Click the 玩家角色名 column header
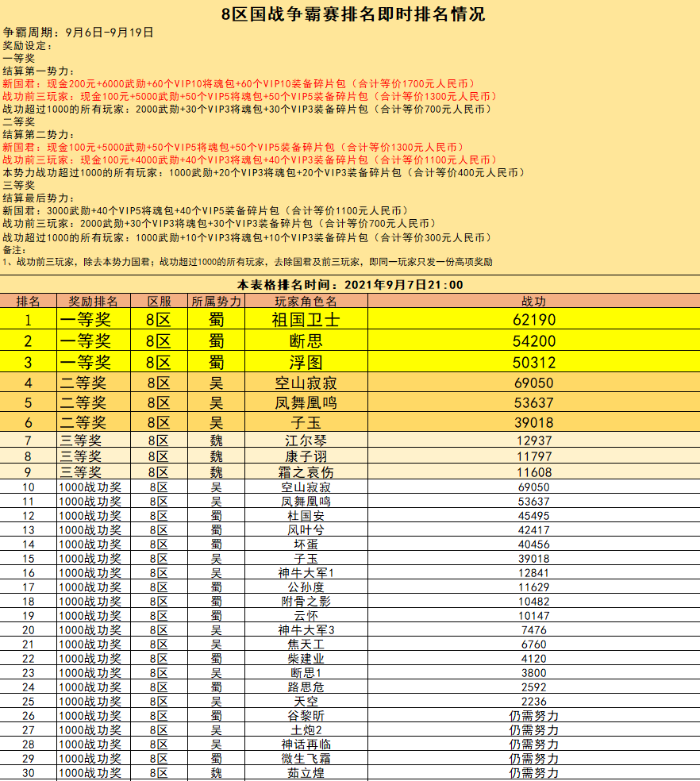 (306, 302)
